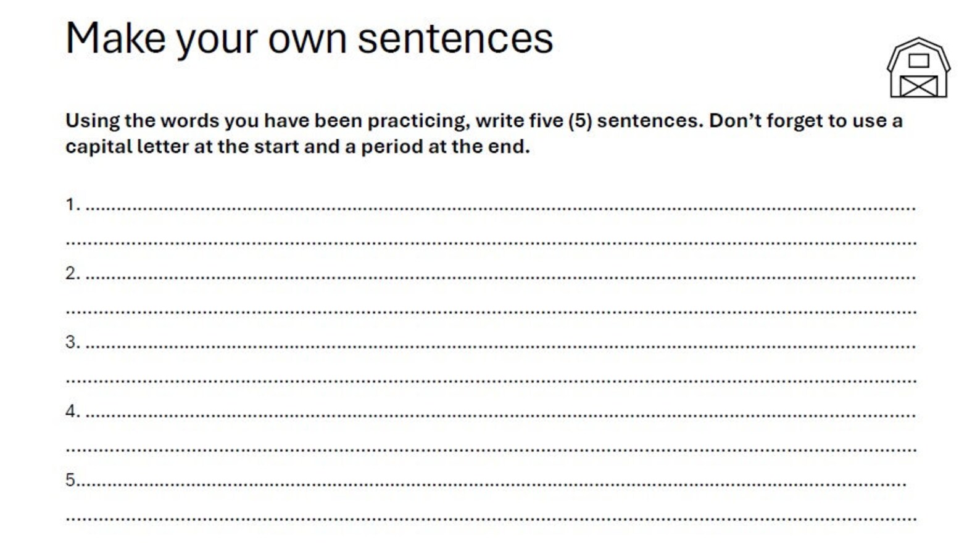Click the '(5)' in the instruction text

pyautogui.click(x=579, y=121)
